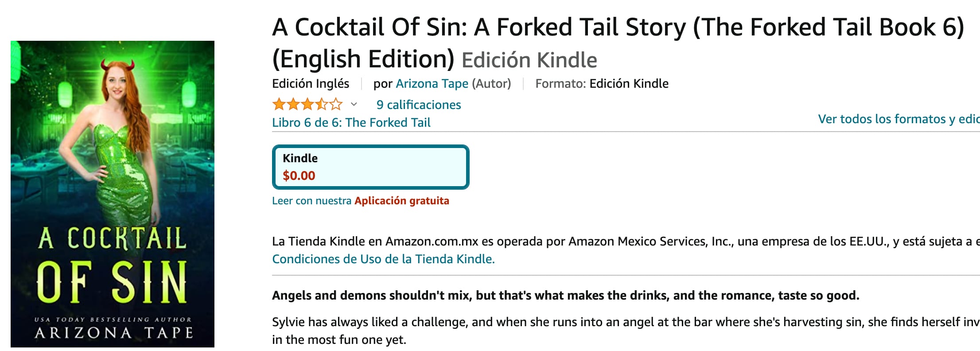The height and width of the screenshot is (351, 980).
Task: Click the empty fifth rating star
Action: [336, 105]
